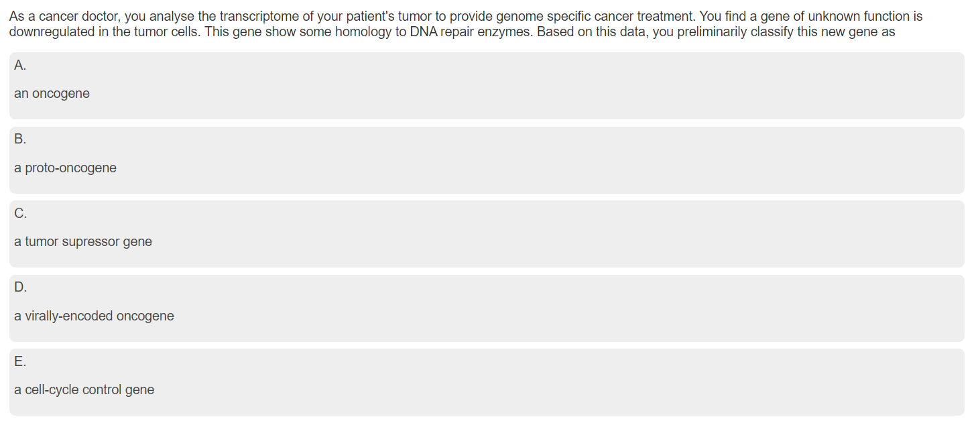The image size is (980, 425).
Task: Click the question text beginning 'As a cancer doctor'
Action: coord(466,24)
